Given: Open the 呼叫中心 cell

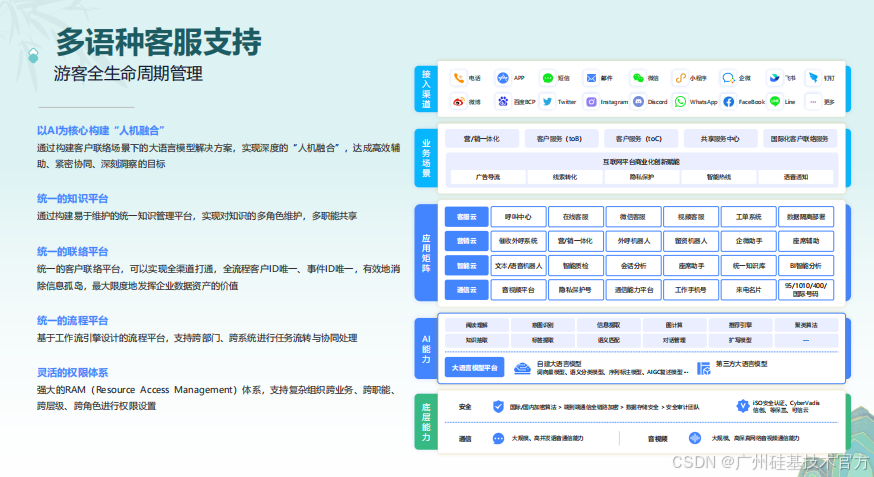Looking at the screenshot, I should tap(518, 217).
